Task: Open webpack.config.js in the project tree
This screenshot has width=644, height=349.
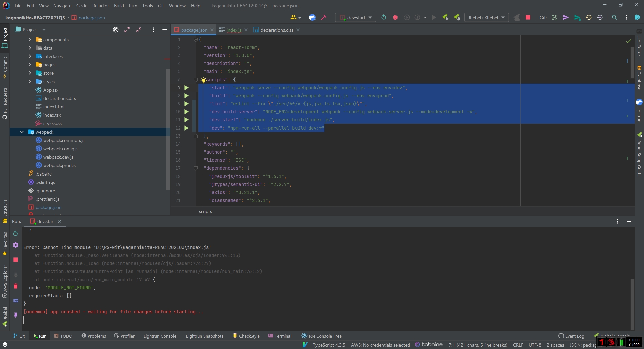Action: [61, 149]
